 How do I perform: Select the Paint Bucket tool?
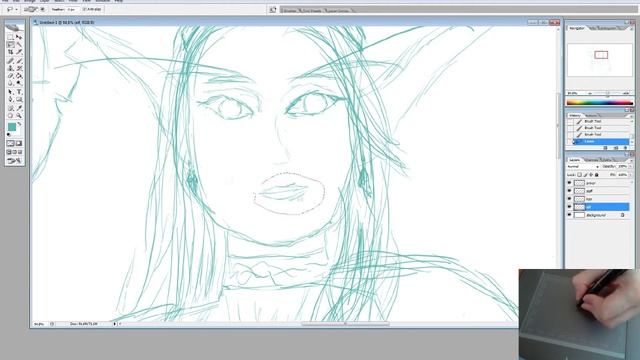coord(19,76)
